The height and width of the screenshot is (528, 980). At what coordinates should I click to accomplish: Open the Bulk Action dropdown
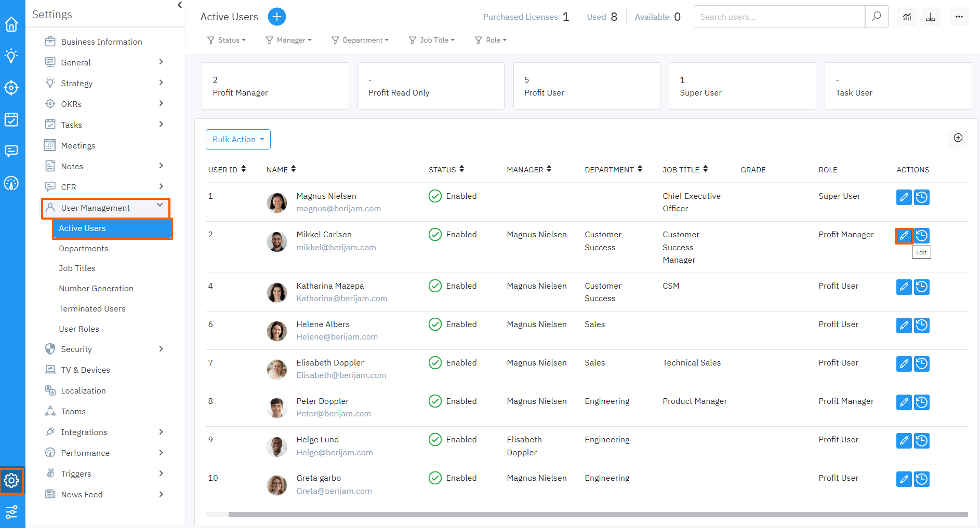(237, 139)
